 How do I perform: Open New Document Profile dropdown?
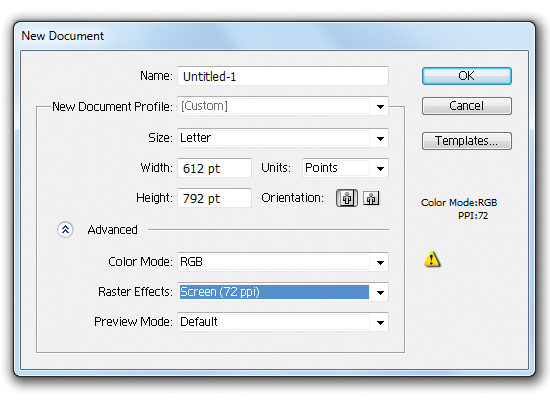(283, 106)
